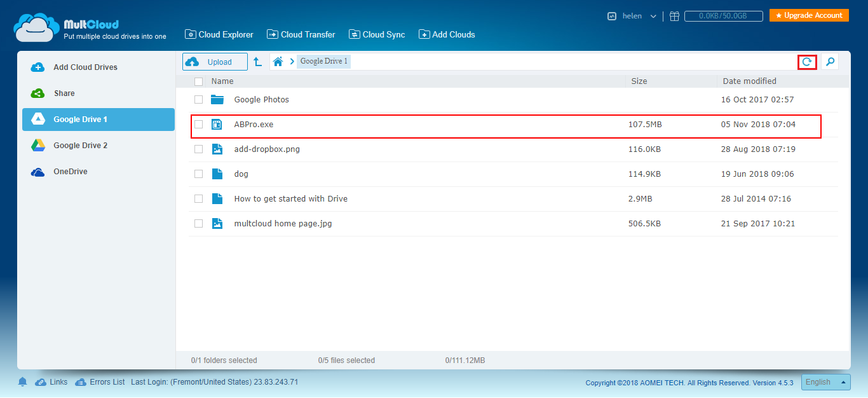868x398 pixels.
Task: Check the How to get started row checkbox
Action: click(199, 199)
